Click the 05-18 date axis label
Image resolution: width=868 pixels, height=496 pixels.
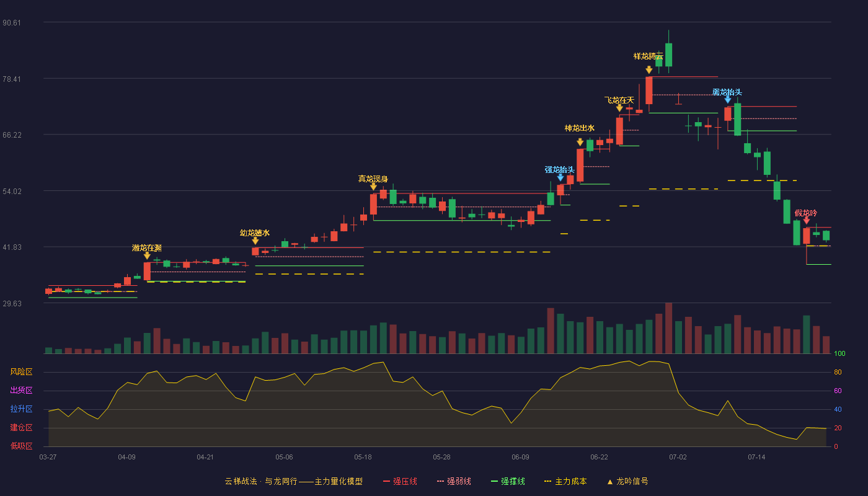[363, 457]
